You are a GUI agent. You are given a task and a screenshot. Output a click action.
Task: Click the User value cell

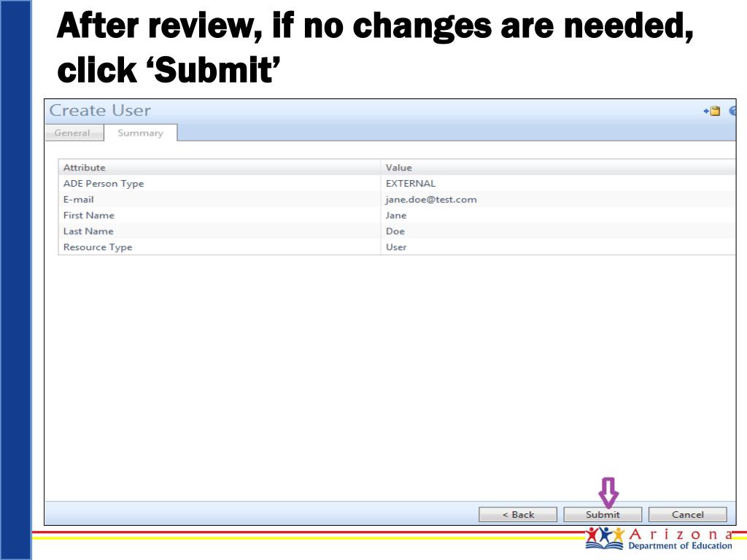click(396, 247)
